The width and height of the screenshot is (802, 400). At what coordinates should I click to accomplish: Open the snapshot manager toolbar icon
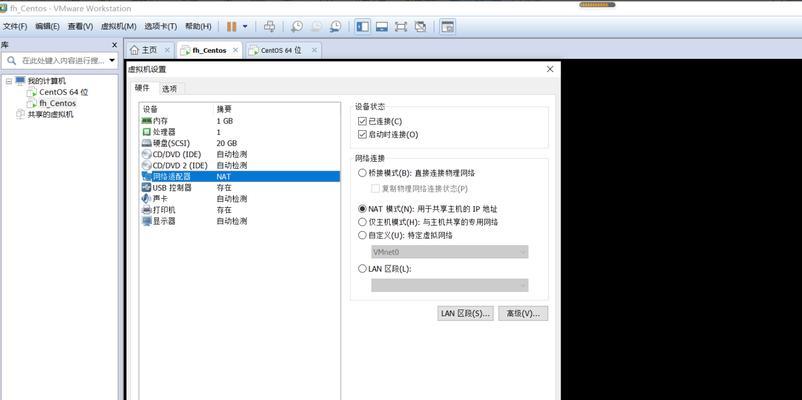(336, 27)
